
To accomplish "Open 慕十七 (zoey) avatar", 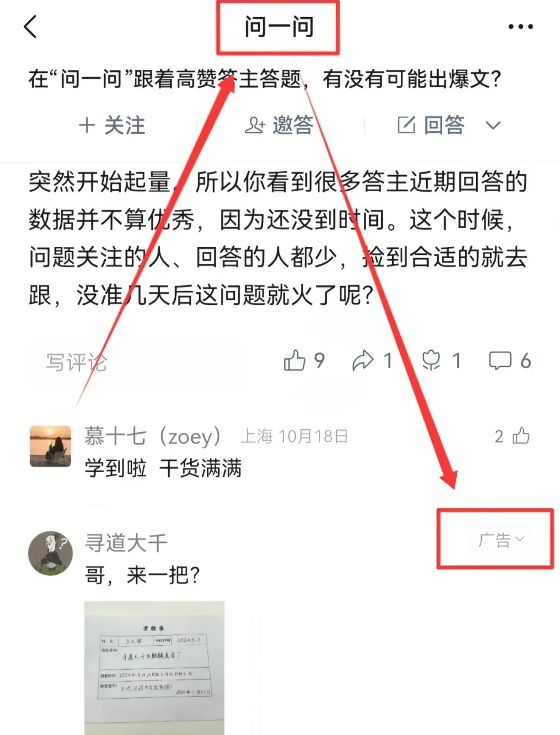I will [50, 446].
